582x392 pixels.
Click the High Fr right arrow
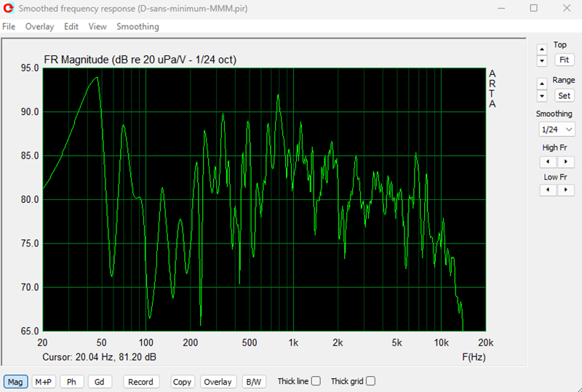(x=566, y=161)
